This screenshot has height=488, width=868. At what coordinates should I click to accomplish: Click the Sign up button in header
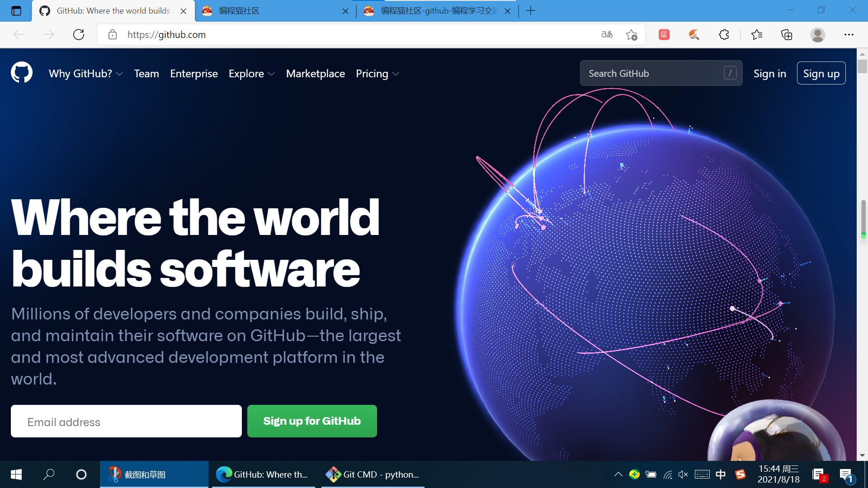click(821, 73)
